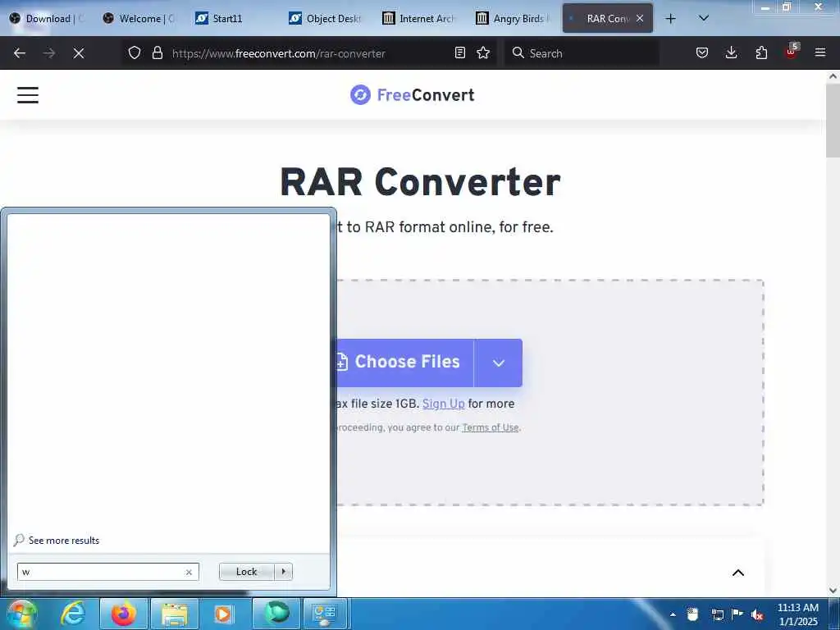Viewport: 840px width, 630px height.
Task: Go back with the browser back arrow
Action: pyautogui.click(x=20, y=53)
